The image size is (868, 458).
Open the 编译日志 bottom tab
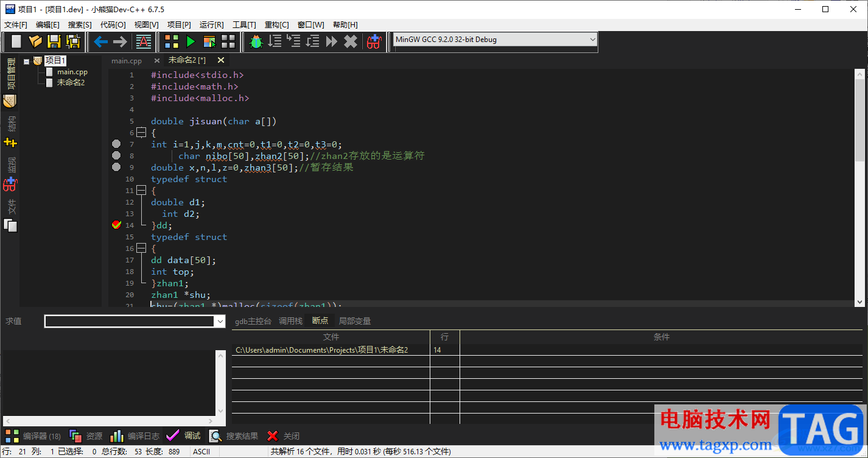click(135, 436)
